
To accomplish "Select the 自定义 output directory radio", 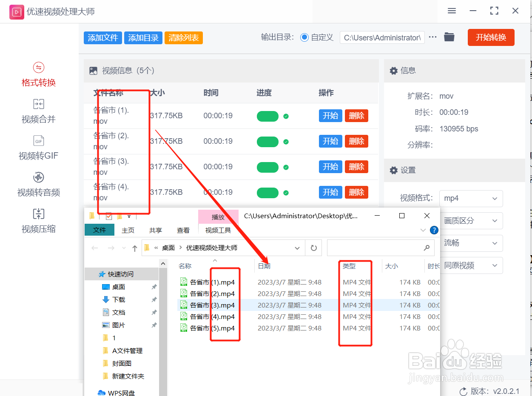I will tap(304, 37).
